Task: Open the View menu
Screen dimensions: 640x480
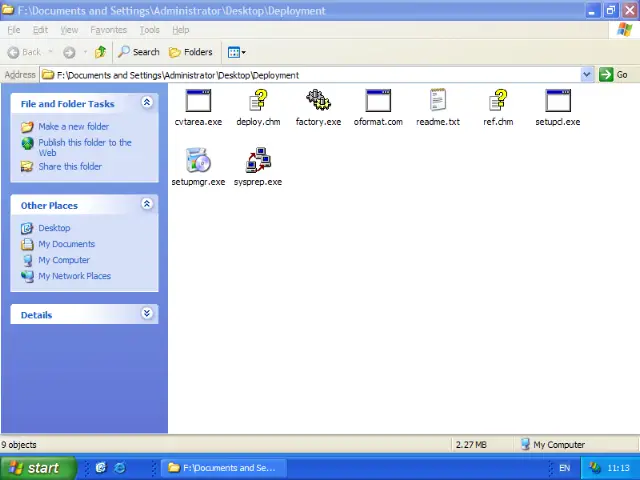Action: pyautogui.click(x=69, y=30)
